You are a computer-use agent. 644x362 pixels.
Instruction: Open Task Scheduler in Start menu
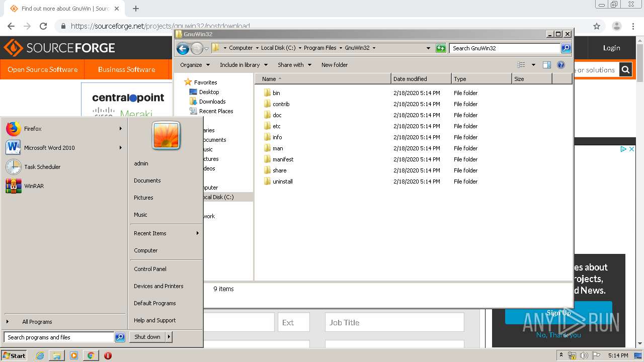click(x=64, y=167)
